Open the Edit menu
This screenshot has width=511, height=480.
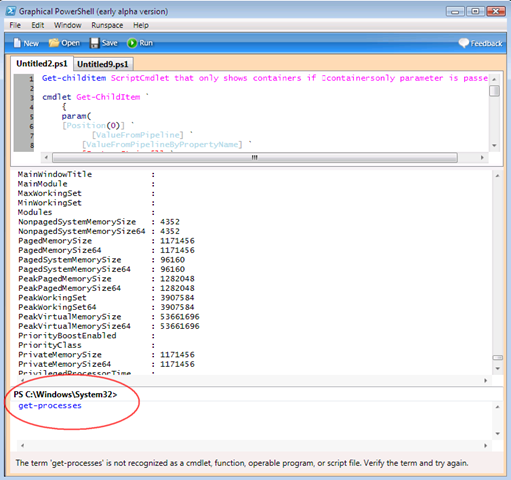pos(38,25)
